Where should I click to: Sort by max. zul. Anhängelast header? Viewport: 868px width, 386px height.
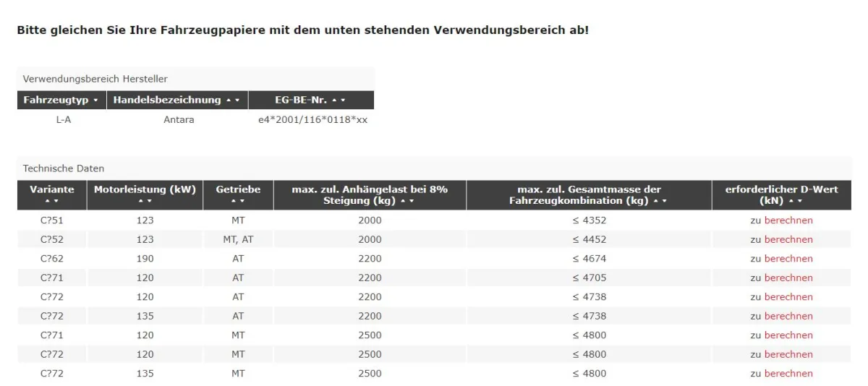point(370,195)
